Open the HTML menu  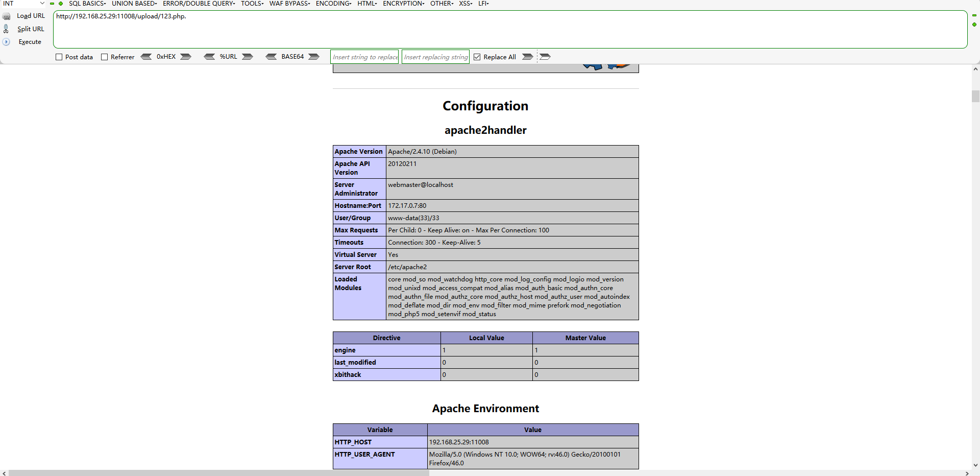367,4
